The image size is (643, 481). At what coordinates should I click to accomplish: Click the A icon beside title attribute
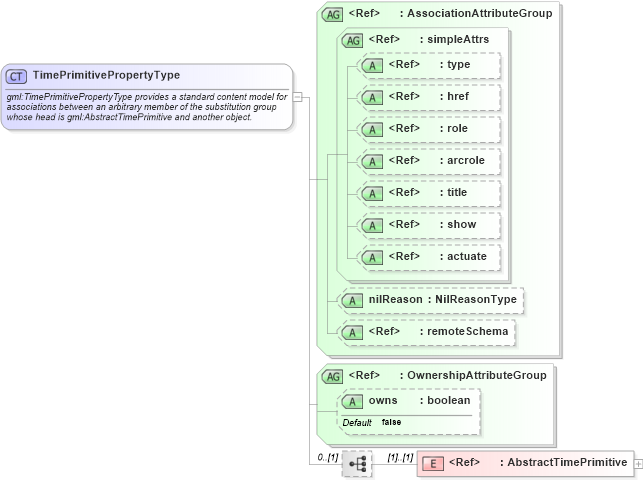372,194
